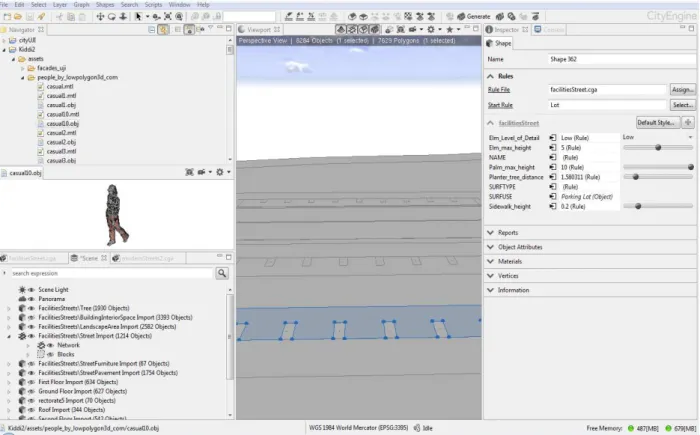The width and height of the screenshot is (700, 435).
Task: Click the shape Name field
Action: pos(621,59)
